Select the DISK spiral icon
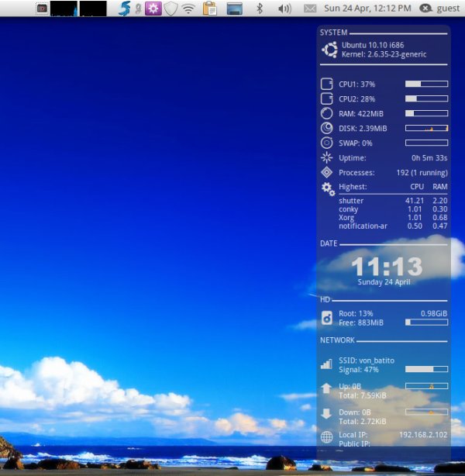The height and width of the screenshot is (476, 465). [327, 128]
